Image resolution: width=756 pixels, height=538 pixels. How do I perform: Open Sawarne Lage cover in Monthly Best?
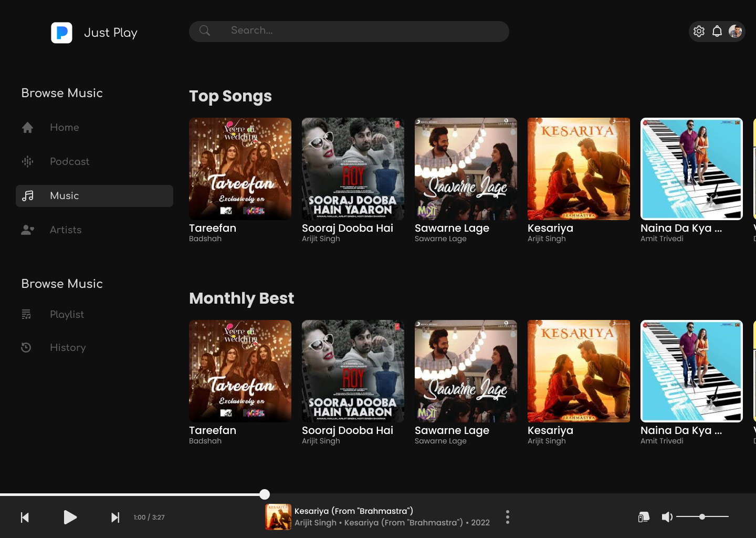(466, 371)
